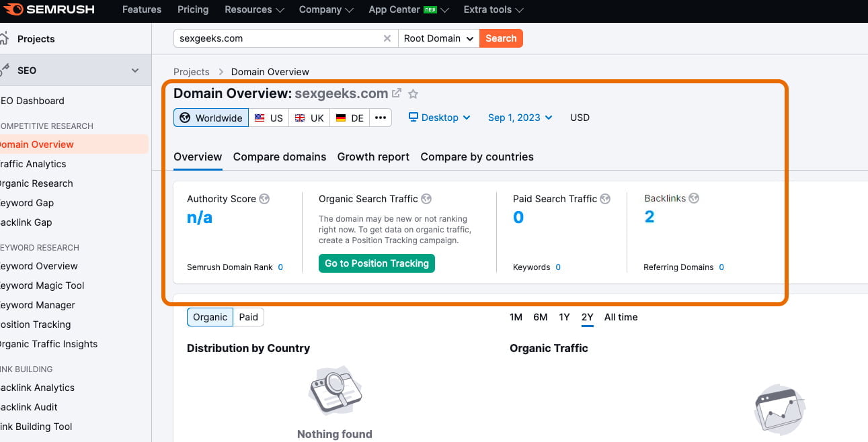Image resolution: width=868 pixels, height=442 pixels.
Task: Open Sep 1, 2023 date dropdown
Action: point(520,118)
